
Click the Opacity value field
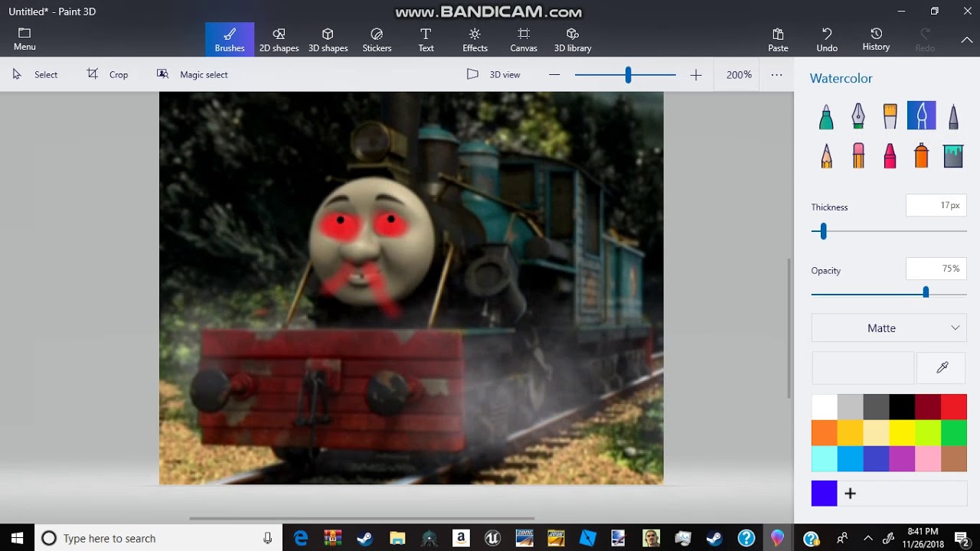click(x=936, y=269)
